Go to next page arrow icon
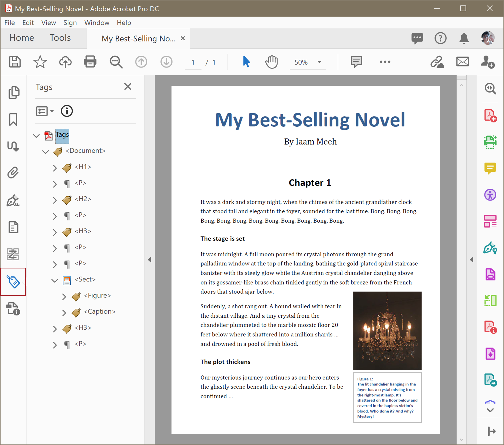504x445 pixels. click(x=166, y=62)
